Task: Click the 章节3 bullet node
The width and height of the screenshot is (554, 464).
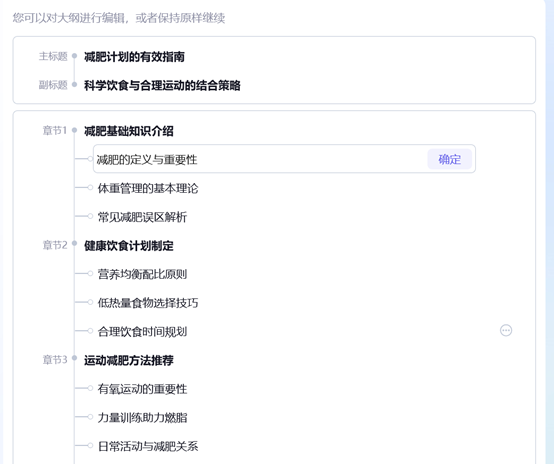Action: pos(74,358)
